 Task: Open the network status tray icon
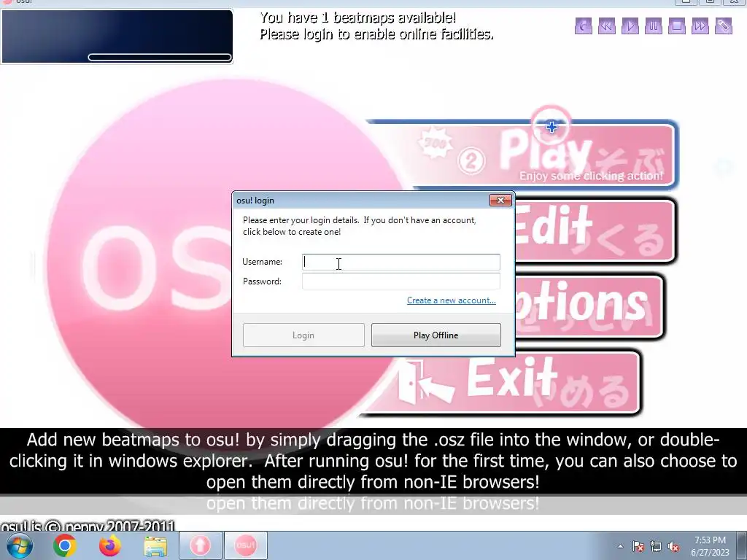pyautogui.click(x=656, y=547)
